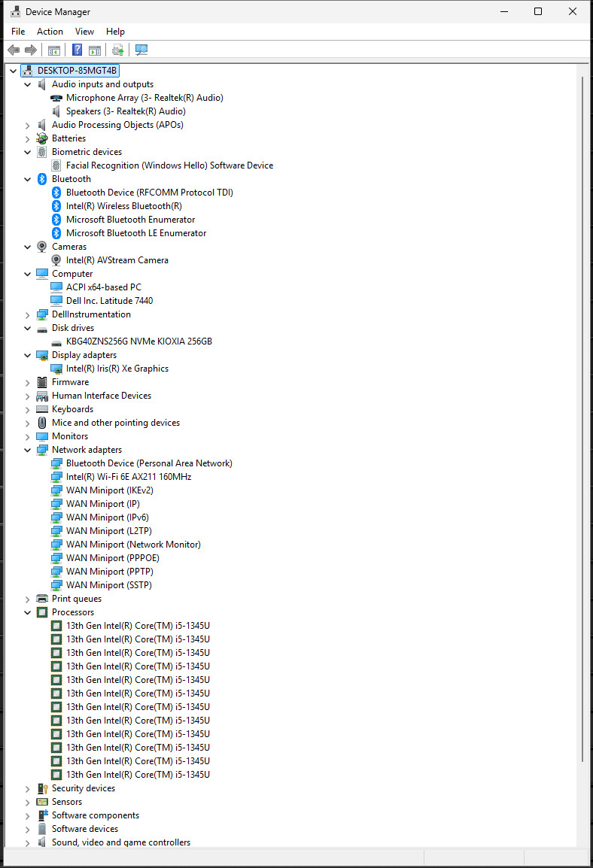Select WAN Miniport (PPPOE)
The height and width of the screenshot is (868, 593).
point(113,558)
